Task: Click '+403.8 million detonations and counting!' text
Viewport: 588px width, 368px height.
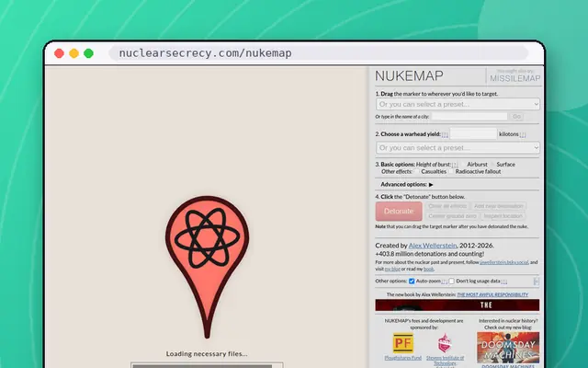Action: pos(430,254)
